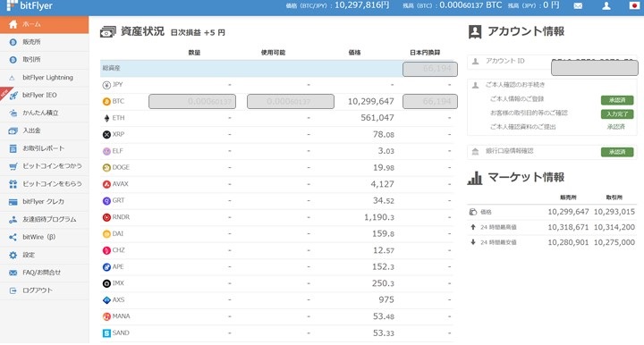The image size is (644, 345).
Task: Click the XRP coin icon
Action: pos(106,135)
